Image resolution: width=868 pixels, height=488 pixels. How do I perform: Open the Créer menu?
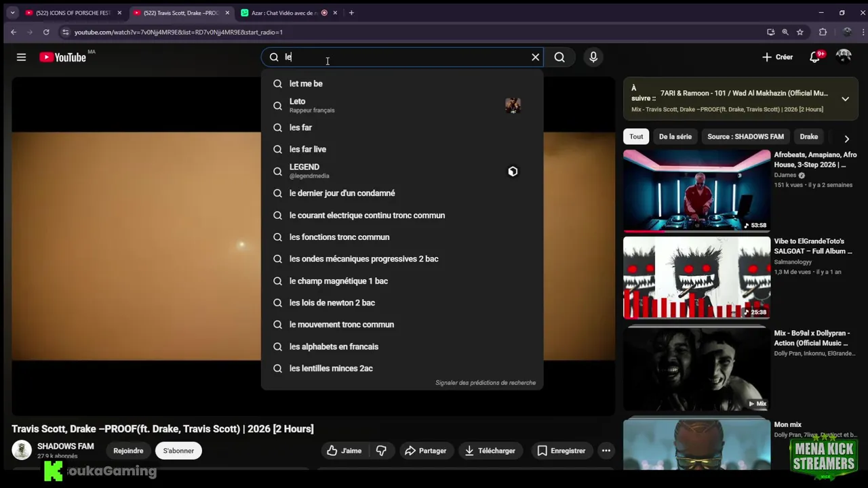tap(777, 58)
